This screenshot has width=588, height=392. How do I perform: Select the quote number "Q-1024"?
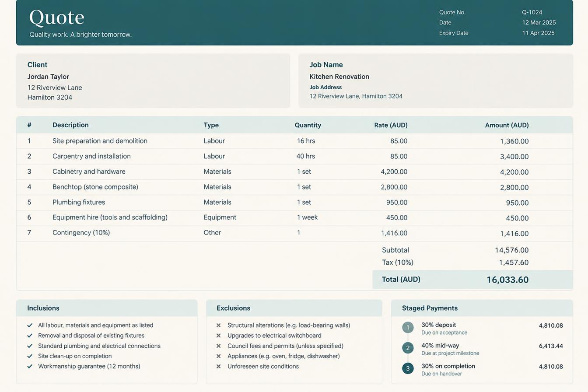532,12
